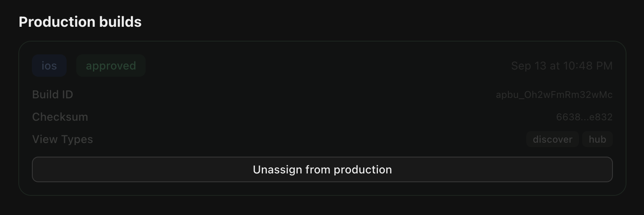
Task: Pick the green approved label
Action: 111,66
